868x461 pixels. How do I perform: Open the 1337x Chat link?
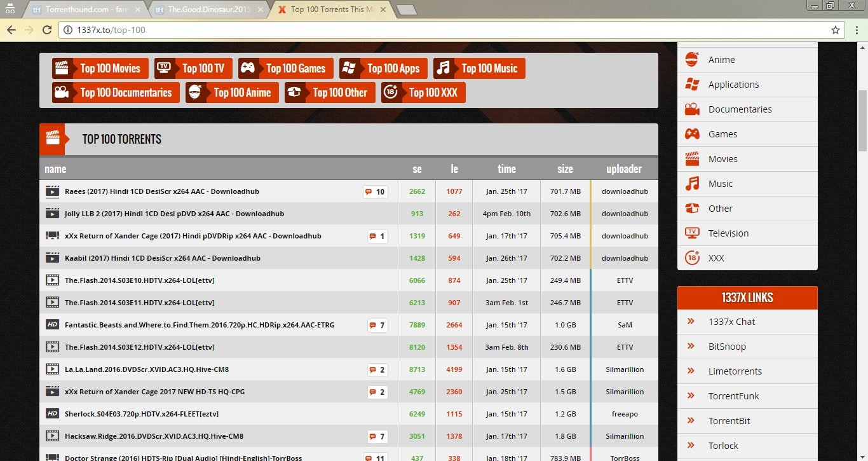pyautogui.click(x=731, y=322)
